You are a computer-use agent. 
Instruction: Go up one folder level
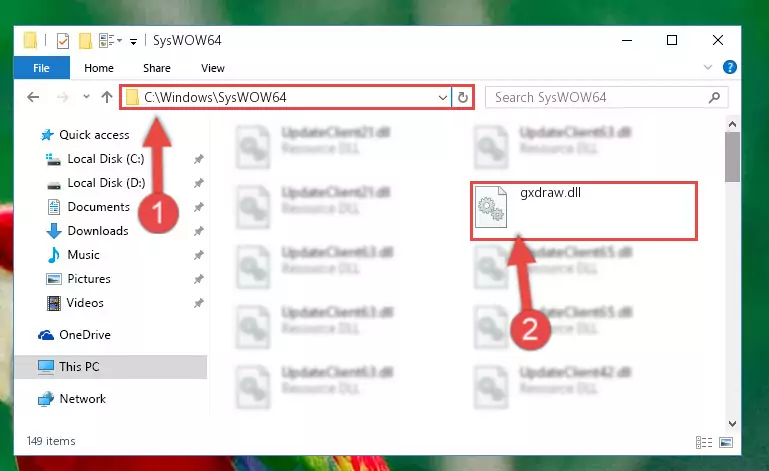[107, 97]
